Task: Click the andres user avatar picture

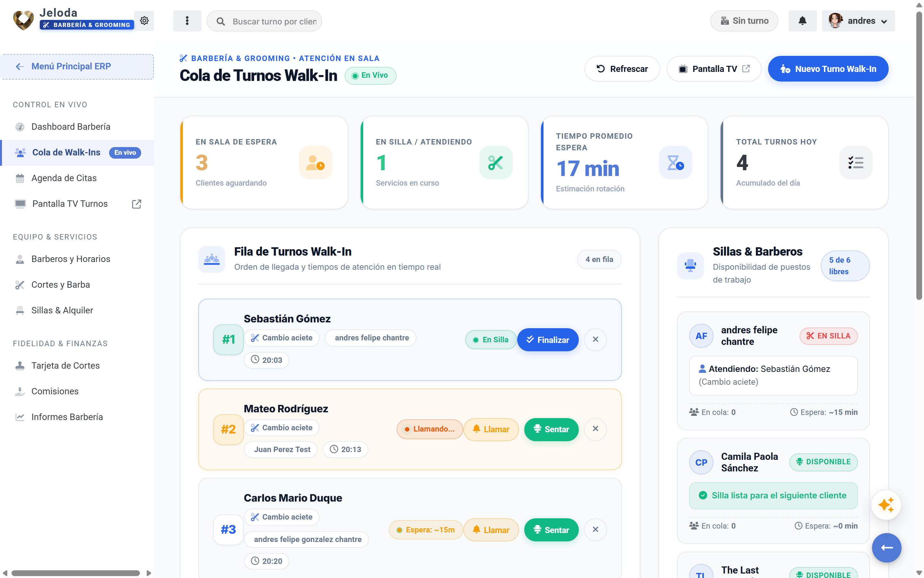Action: click(835, 21)
